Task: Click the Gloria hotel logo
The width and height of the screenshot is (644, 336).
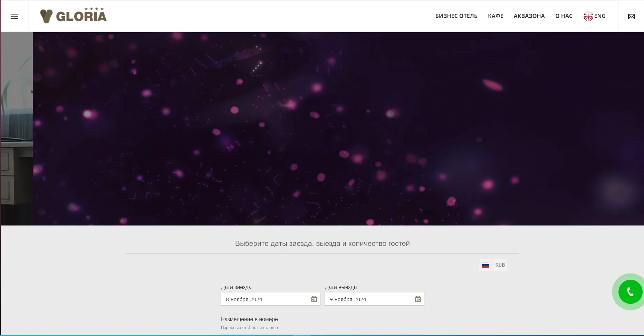Action: click(x=73, y=16)
